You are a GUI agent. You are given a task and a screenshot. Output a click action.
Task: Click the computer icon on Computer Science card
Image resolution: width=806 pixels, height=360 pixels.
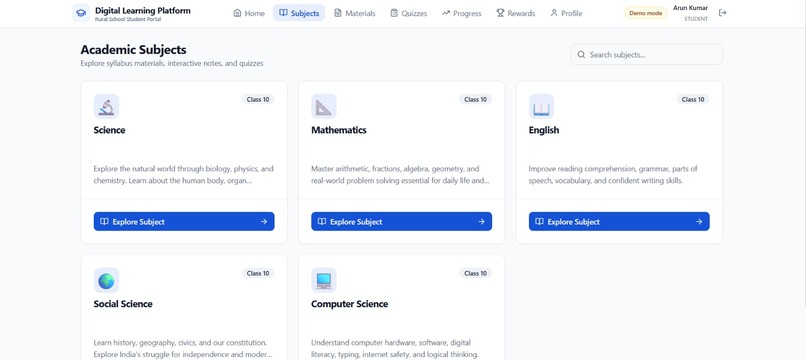click(x=324, y=280)
